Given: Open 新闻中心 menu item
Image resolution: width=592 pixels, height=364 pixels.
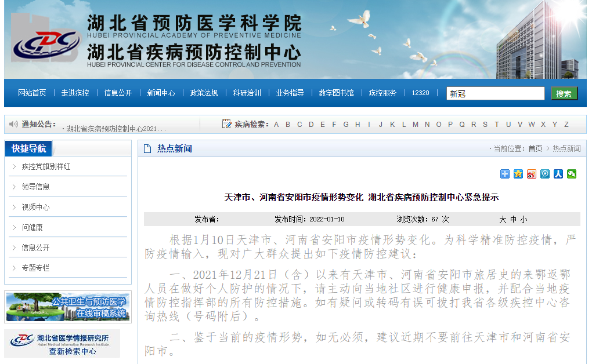Looking at the screenshot, I should pyautogui.click(x=161, y=93).
